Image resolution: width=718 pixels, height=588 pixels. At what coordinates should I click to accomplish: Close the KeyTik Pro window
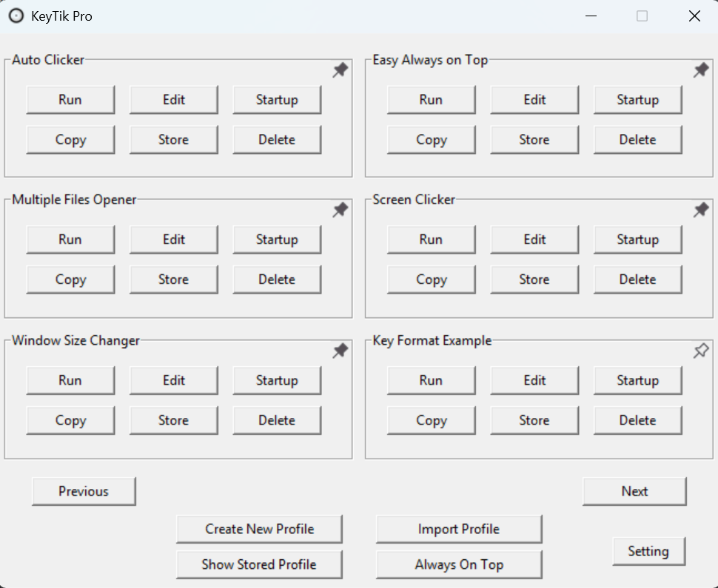coord(694,16)
